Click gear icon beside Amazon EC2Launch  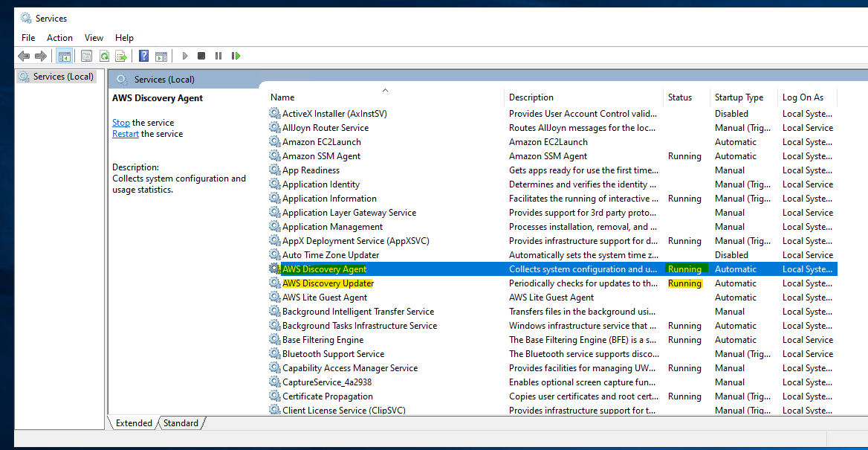coord(274,142)
